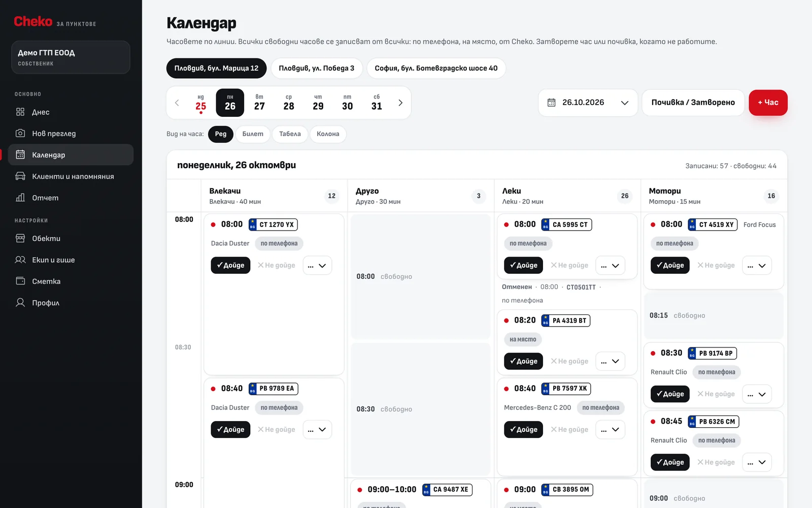The image size is (812, 508).
Task: Click the Профил person icon
Action: pos(20,303)
